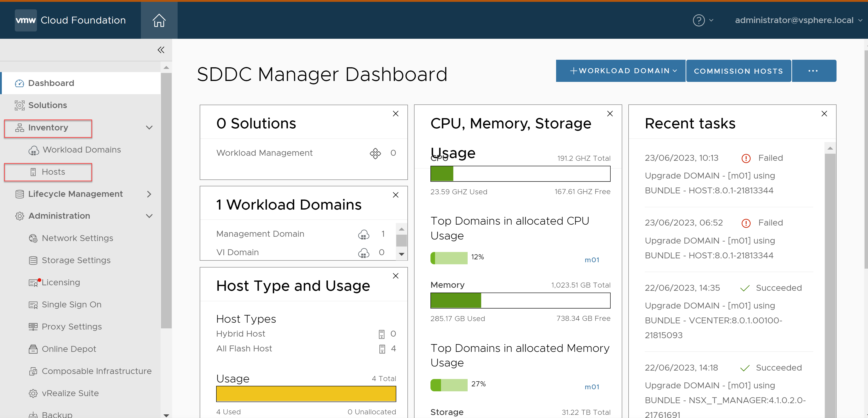Click the Failed icon on the 06:52 task
Screen dimensions: 868x418
tap(746, 223)
